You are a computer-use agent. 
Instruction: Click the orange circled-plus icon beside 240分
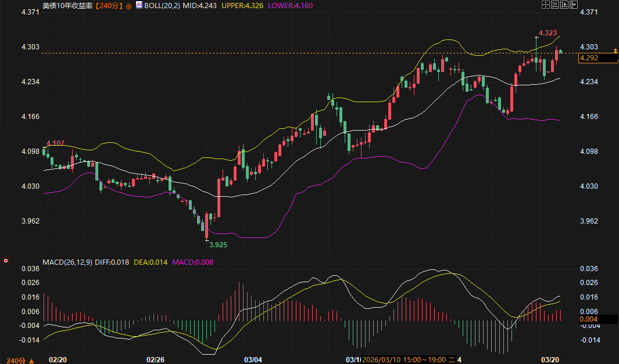coord(128,5)
